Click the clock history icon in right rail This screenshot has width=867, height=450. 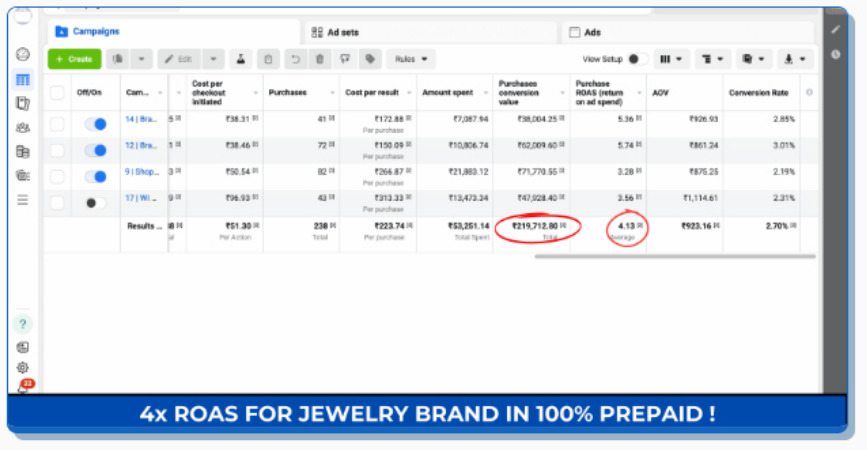click(835, 54)
